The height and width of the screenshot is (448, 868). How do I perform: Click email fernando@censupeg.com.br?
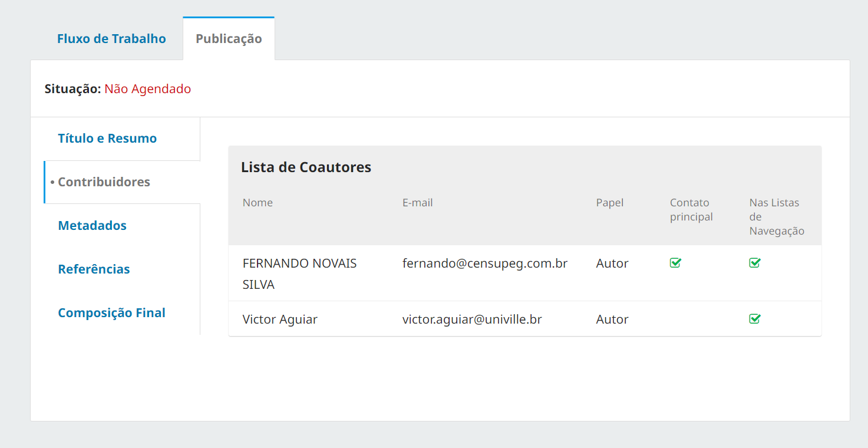tap(485, 263)
